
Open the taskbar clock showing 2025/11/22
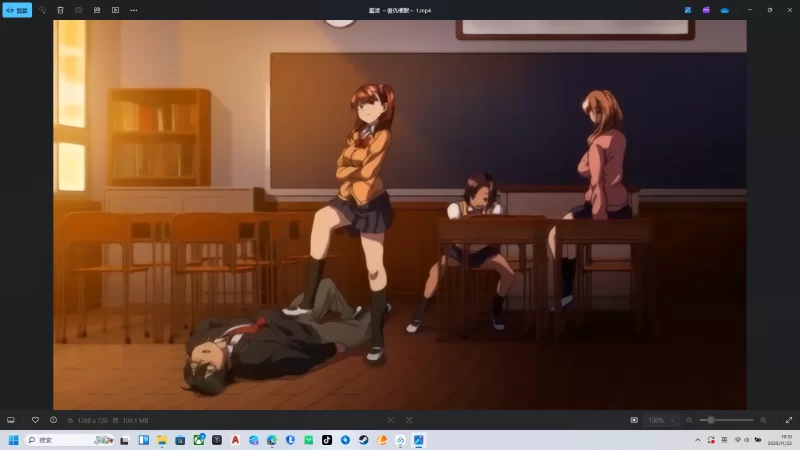pos(780,440)
